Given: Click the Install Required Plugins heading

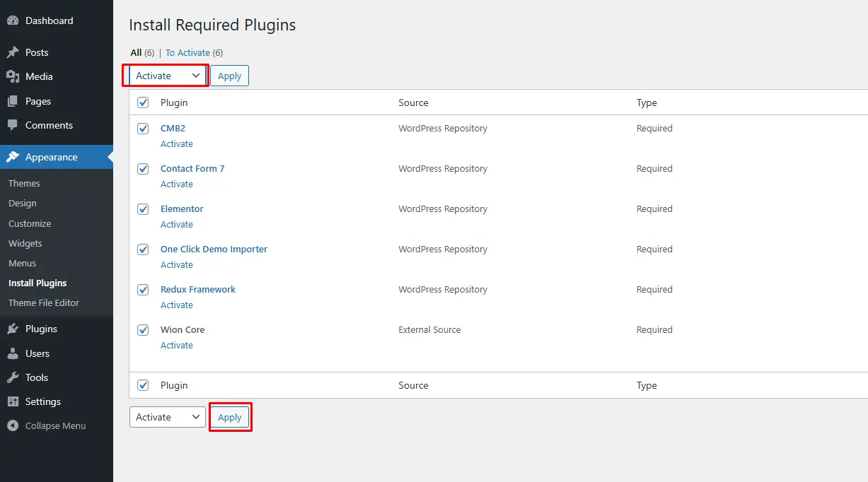Looking at the screenshot, I should pyautogui.click(x=212, y=25).
